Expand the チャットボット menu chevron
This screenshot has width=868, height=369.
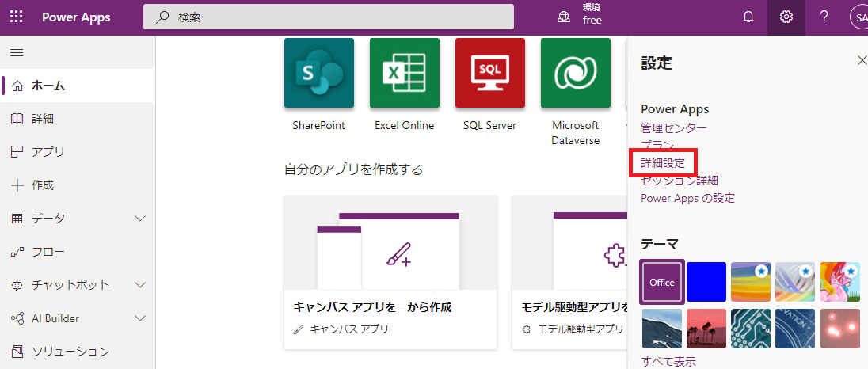[141, 285]
